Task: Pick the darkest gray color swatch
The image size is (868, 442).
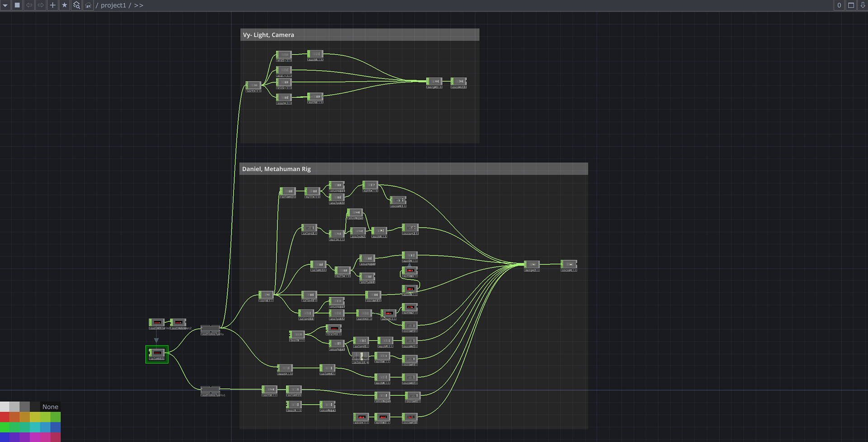Action: pyautogui.click(x=35, y=407)
